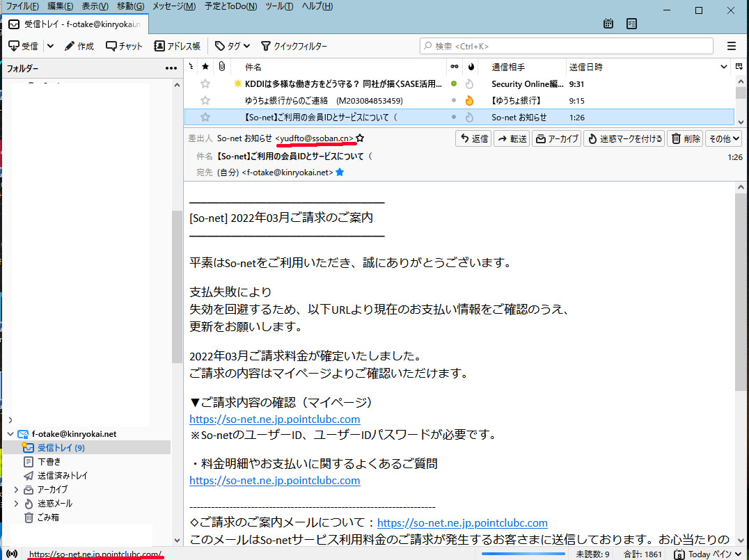Open the tasks tab icon
The image size is (749, 560).
(x=631, y=24)
